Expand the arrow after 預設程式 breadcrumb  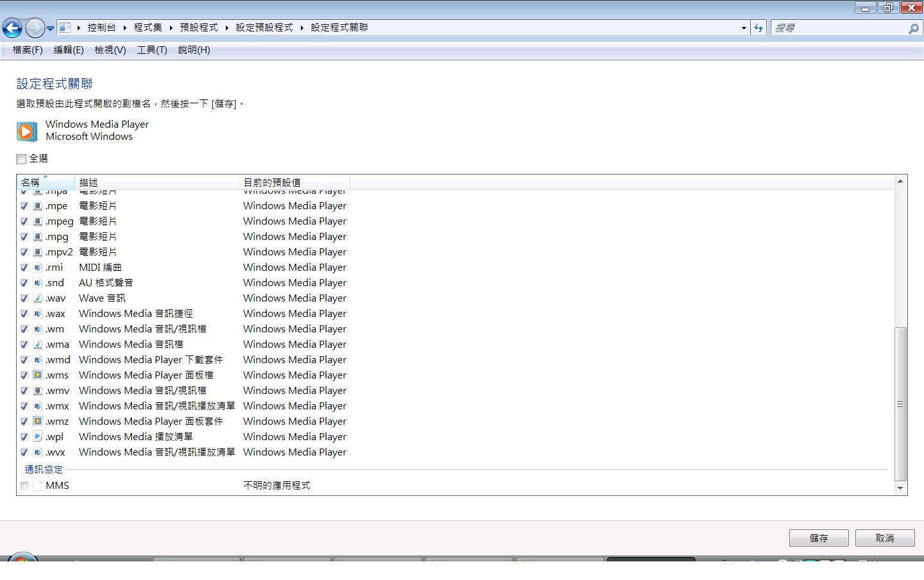[x=227, y=28]
